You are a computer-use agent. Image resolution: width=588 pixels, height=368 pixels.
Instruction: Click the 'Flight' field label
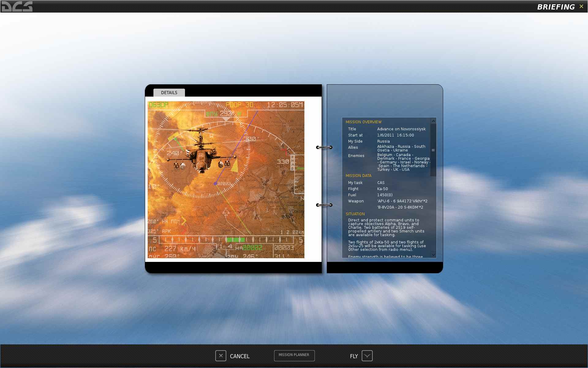(353, 189)
